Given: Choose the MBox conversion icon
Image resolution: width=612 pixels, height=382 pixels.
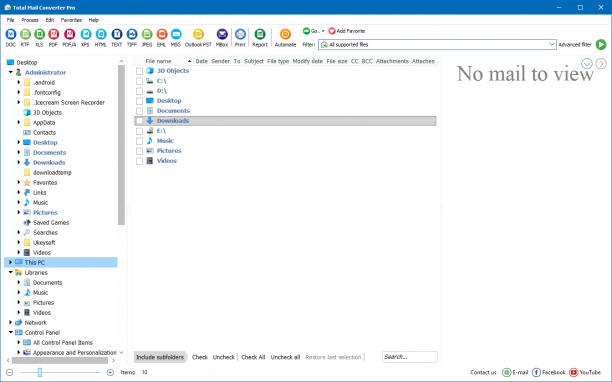Looking at the screenshot, I should coord(222,34).
